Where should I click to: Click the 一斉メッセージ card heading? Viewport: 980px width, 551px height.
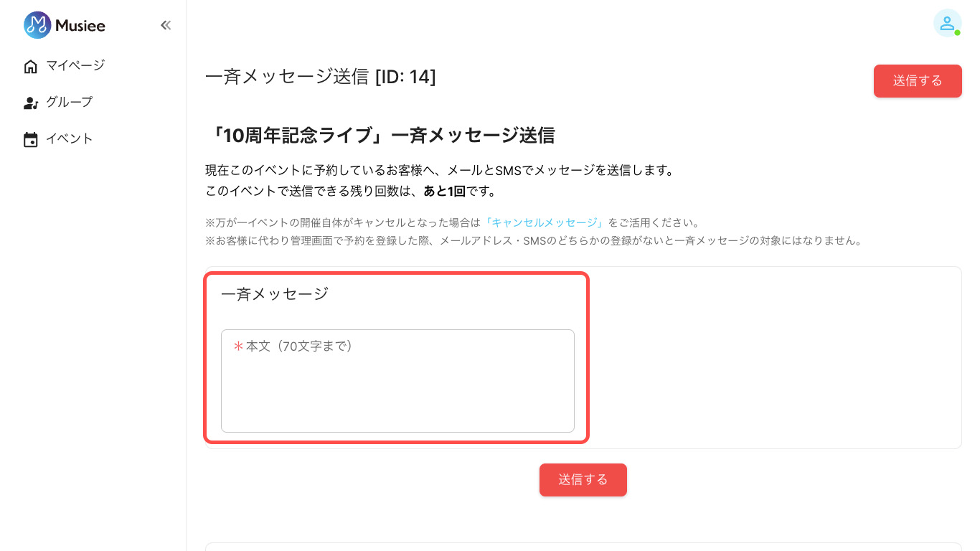pos(275,293)
